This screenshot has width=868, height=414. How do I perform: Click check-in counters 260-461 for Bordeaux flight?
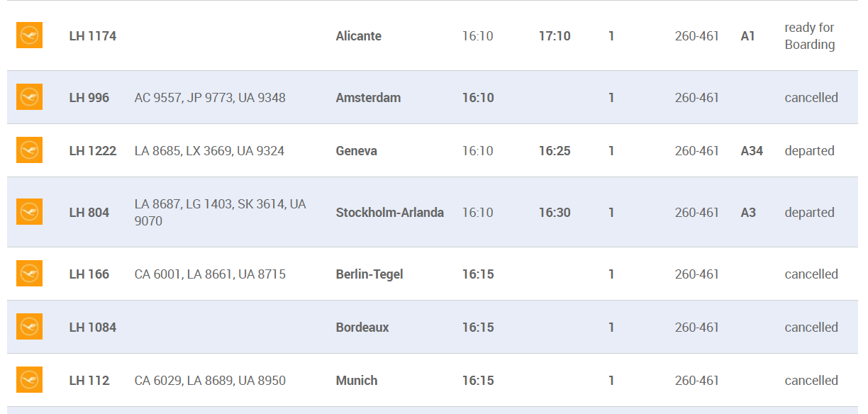click(x=697, y=328)
